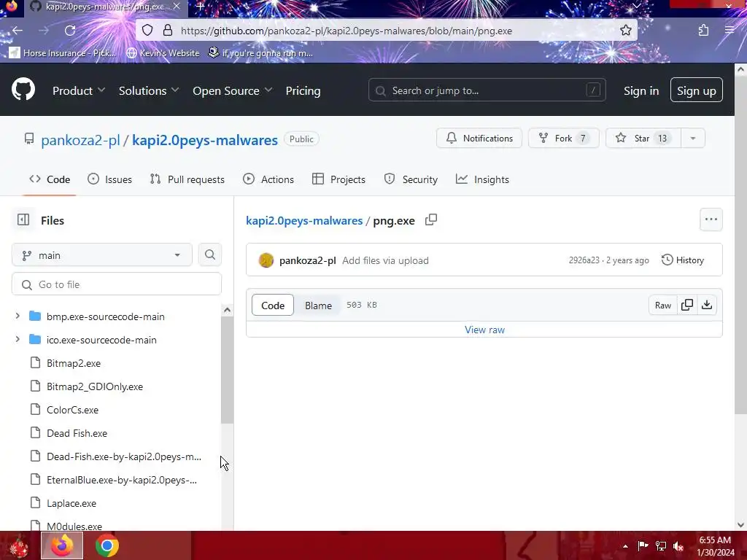
Task: Open commit History
Action: point(683,260)
